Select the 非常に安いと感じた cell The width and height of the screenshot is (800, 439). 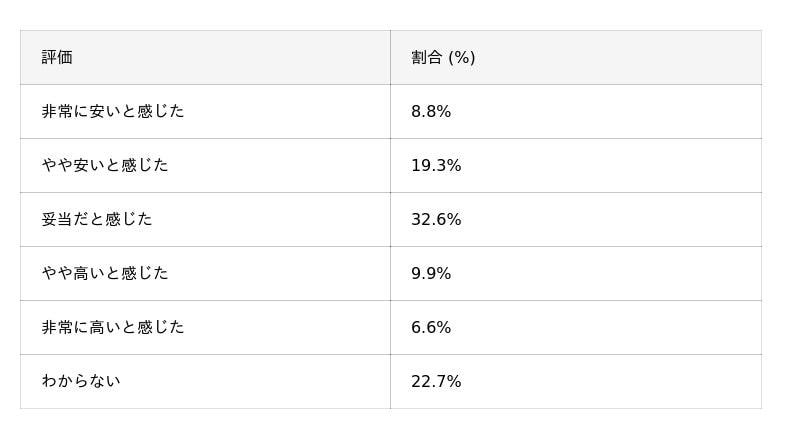point(113,112)
